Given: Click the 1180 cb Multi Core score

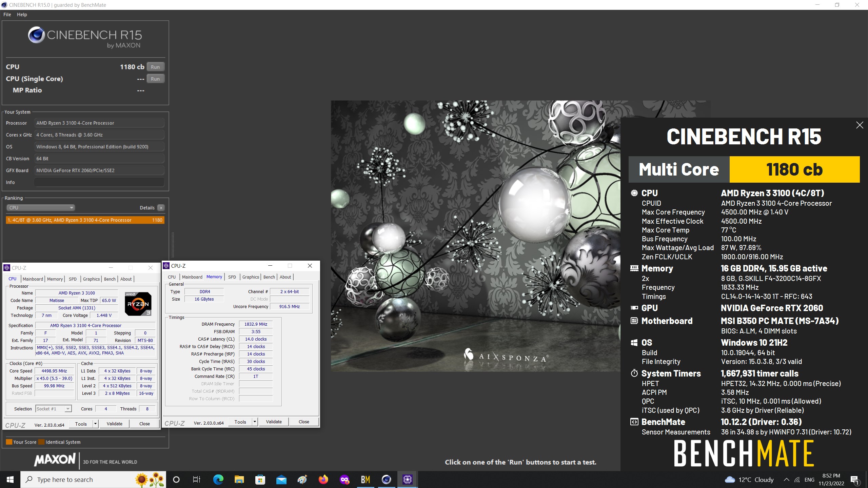Looking at the screenshot, I should pyautogui.click(x=794, y=169).
